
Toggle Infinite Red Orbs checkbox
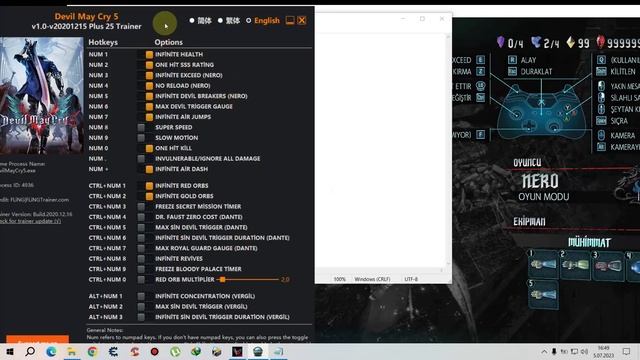click(149, 186)
